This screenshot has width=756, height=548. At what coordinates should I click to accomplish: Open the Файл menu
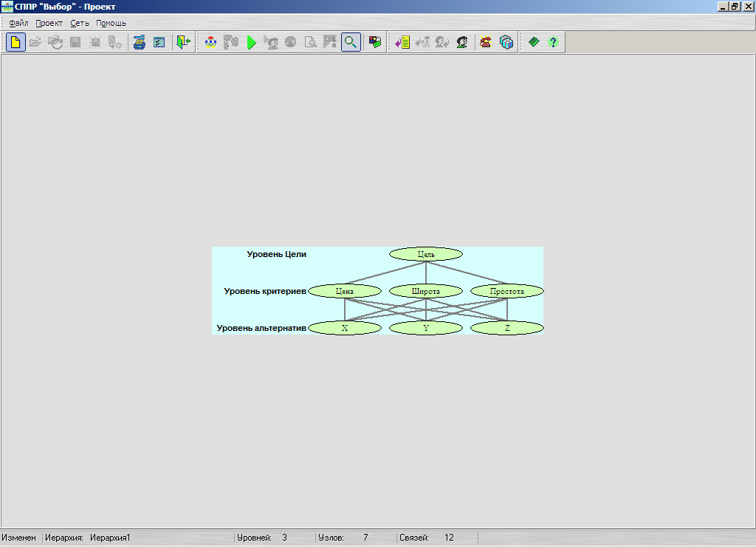[18, 23]
